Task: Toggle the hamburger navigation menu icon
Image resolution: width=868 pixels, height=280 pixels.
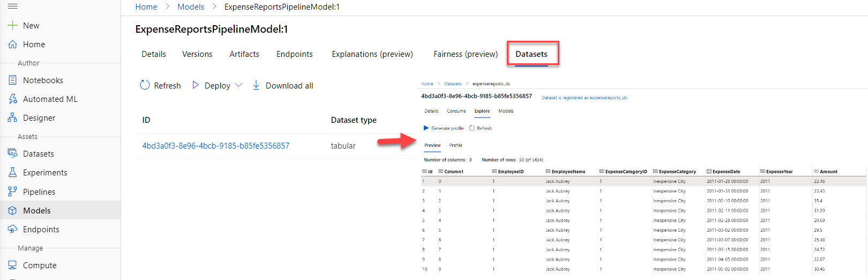Action: coord(12,6)
